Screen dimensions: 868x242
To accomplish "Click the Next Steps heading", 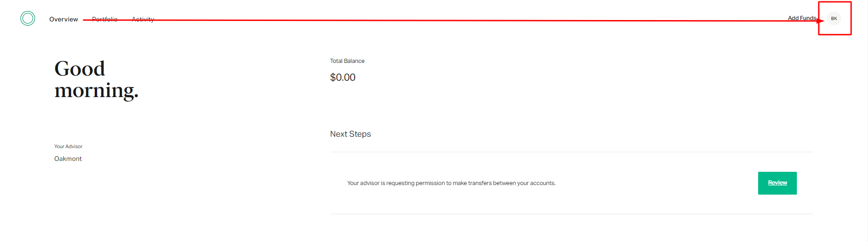I will pos(350,134).
